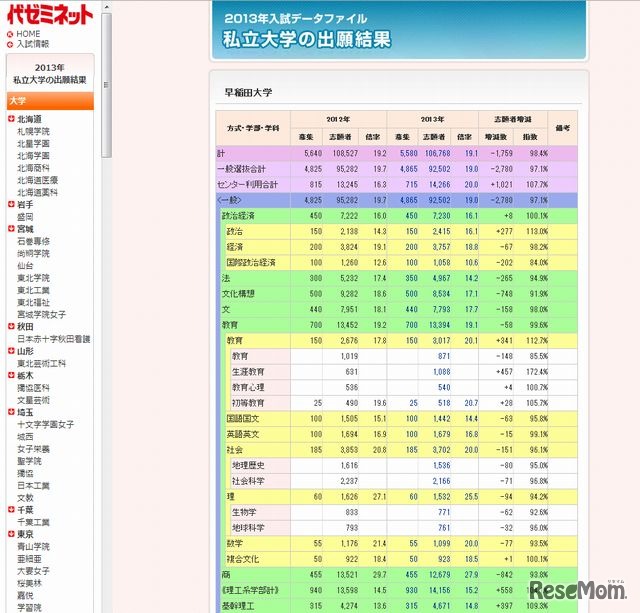The image size is (640, 613).
Task: Collapse the 山形 prefecture group
Action: point(11,351)
